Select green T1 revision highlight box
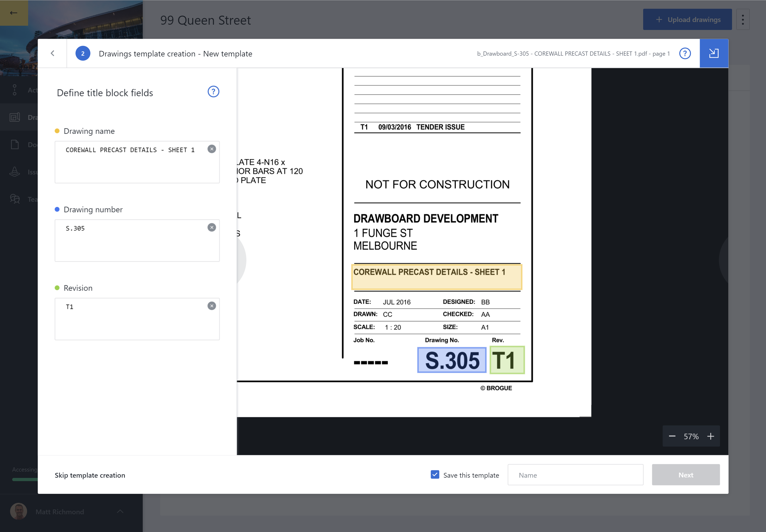This screenshot has width=766, height=532. pyautogui.click(x=507, y=360)
